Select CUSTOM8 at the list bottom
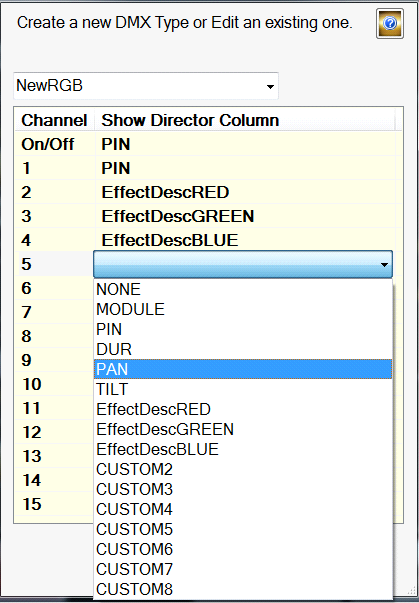 [243, 589]
